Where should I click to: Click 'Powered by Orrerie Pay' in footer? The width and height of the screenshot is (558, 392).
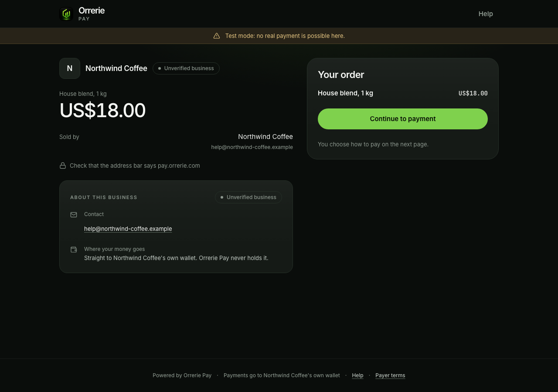pos(182,375)
